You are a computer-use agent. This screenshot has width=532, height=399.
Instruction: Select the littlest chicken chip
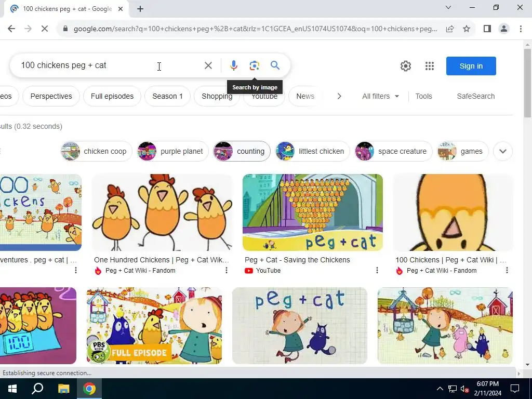312,151
